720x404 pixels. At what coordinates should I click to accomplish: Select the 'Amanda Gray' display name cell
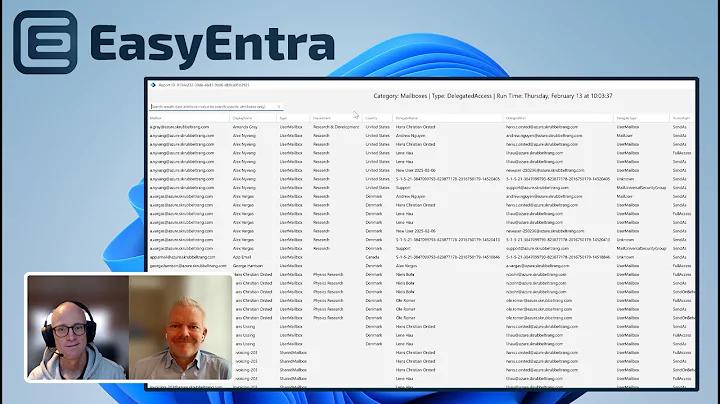[x=245, y=127]
